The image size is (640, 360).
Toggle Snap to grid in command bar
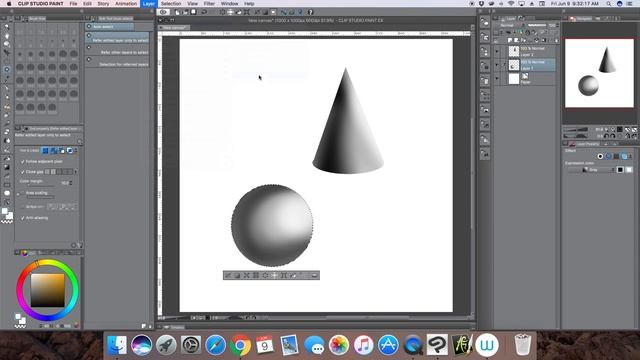click(x=300, y=12)
